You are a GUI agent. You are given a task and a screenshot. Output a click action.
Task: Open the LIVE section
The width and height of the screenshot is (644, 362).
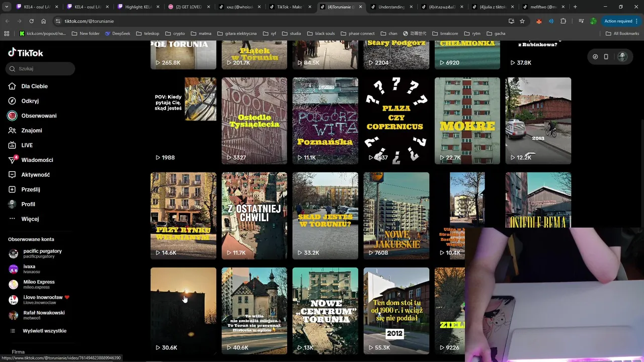[x=21, y=145]
